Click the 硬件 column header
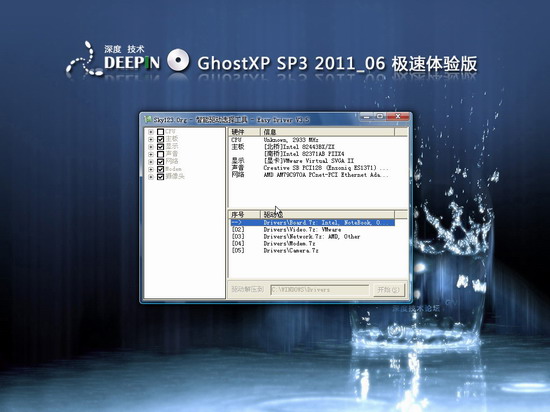The image size is (550, 412). (x=244, y=132)
